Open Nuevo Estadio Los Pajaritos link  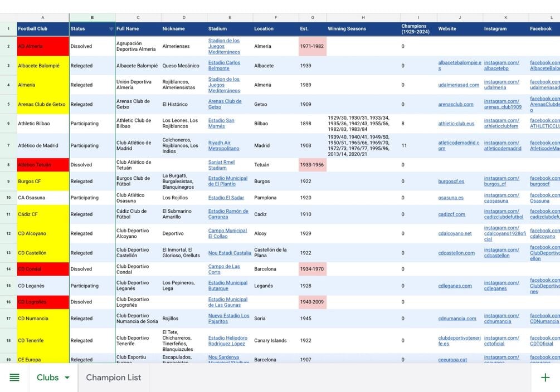tap(228, 318)
